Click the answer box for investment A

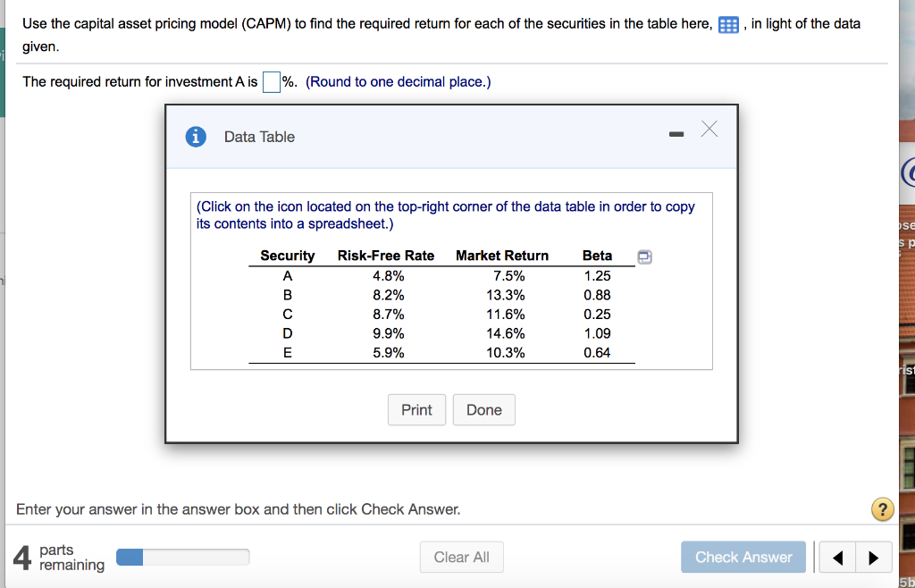[x=272, y=81]
